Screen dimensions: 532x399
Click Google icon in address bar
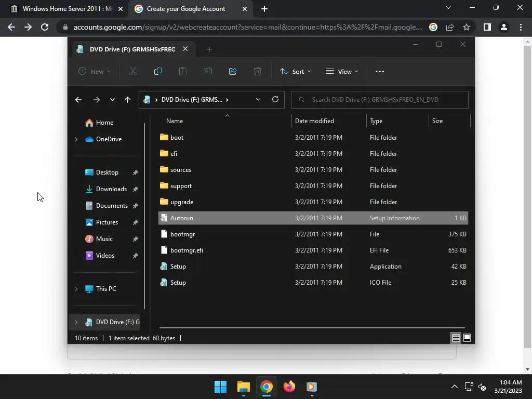(433, 27)
